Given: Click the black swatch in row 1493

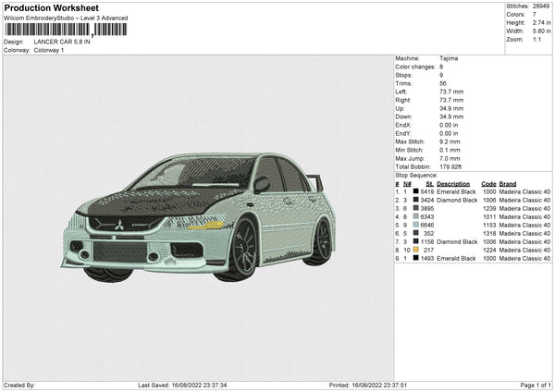Looking at the screenshot, I should [x=416, y=258].
